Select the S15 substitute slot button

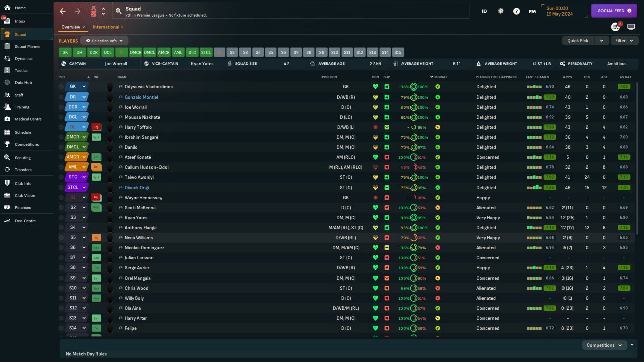coord(398,52)
